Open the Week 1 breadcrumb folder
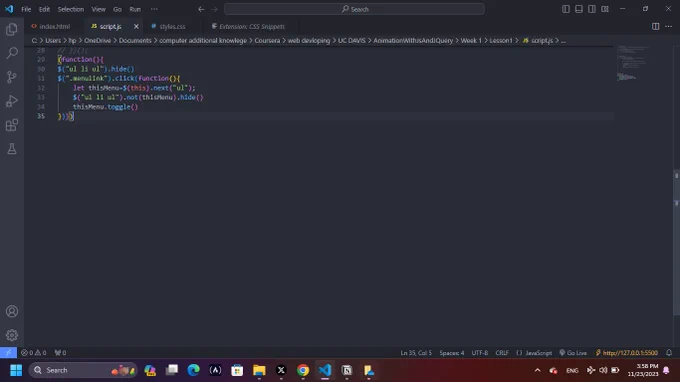The height and width of the screenshot is (382, 680). pos(471,40)
